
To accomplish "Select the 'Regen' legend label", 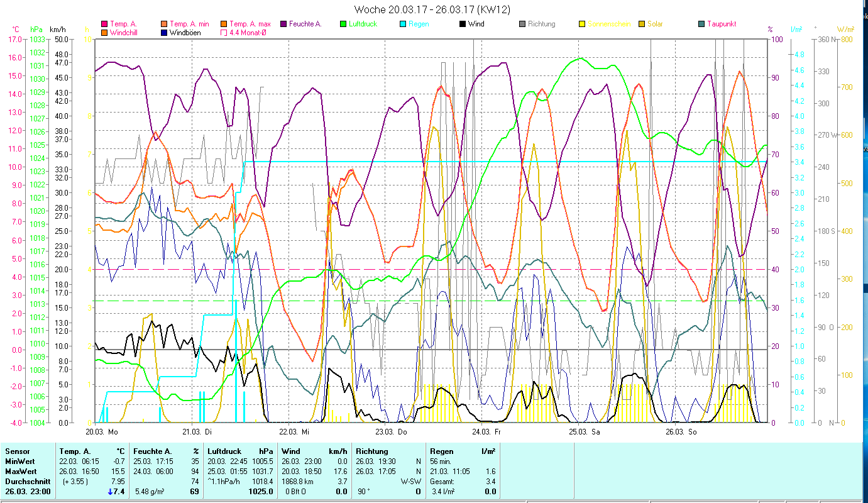I will point(419,25).
